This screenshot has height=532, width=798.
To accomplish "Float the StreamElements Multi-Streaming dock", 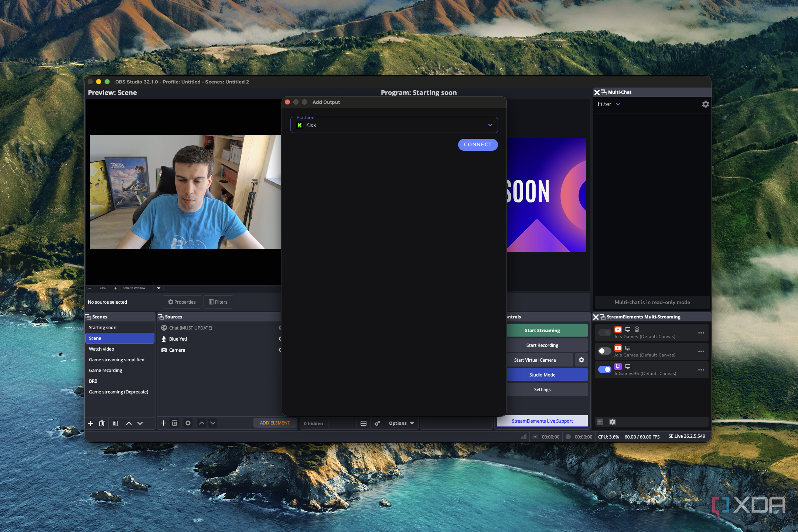I will [603, 317].
